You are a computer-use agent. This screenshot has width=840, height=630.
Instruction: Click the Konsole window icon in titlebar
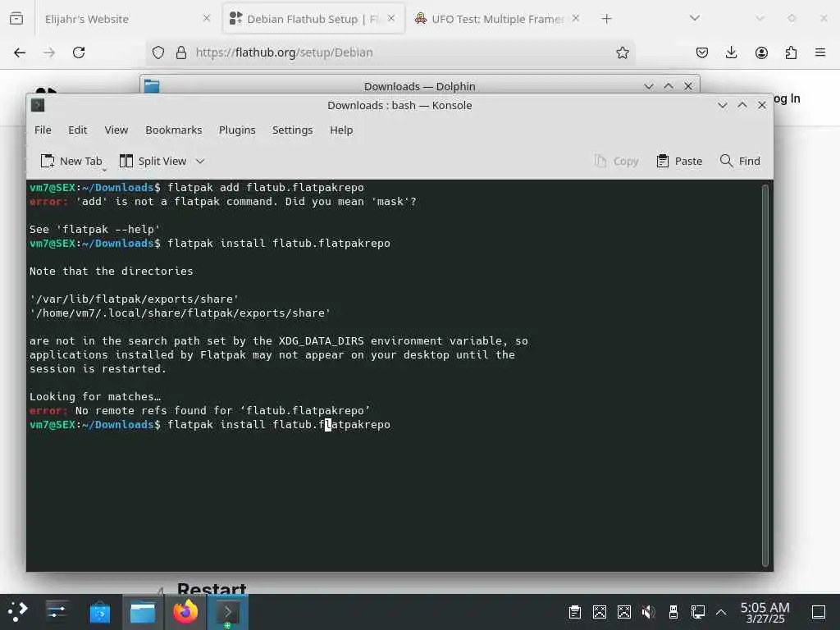coord(38,105)
